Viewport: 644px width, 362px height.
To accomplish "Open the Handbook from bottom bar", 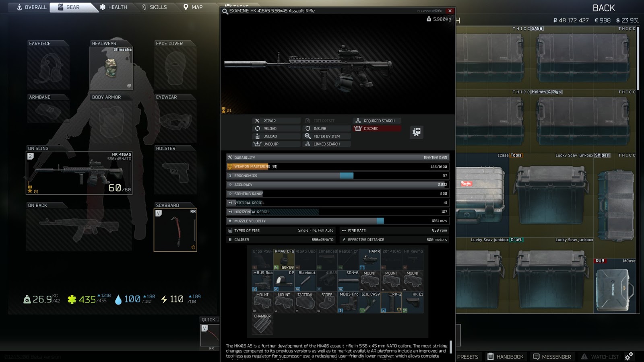I will pos(506,357).
